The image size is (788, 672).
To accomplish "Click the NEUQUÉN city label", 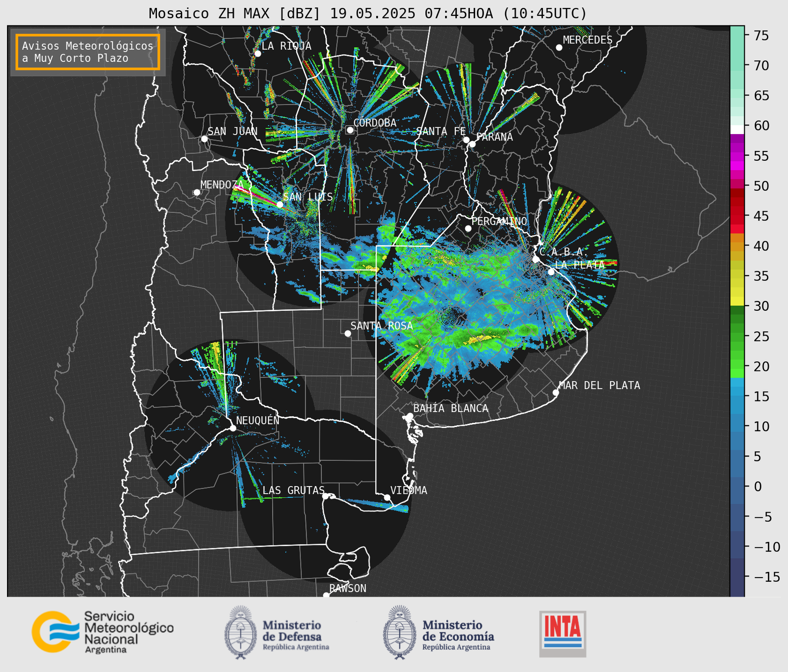I will point(258,420).
